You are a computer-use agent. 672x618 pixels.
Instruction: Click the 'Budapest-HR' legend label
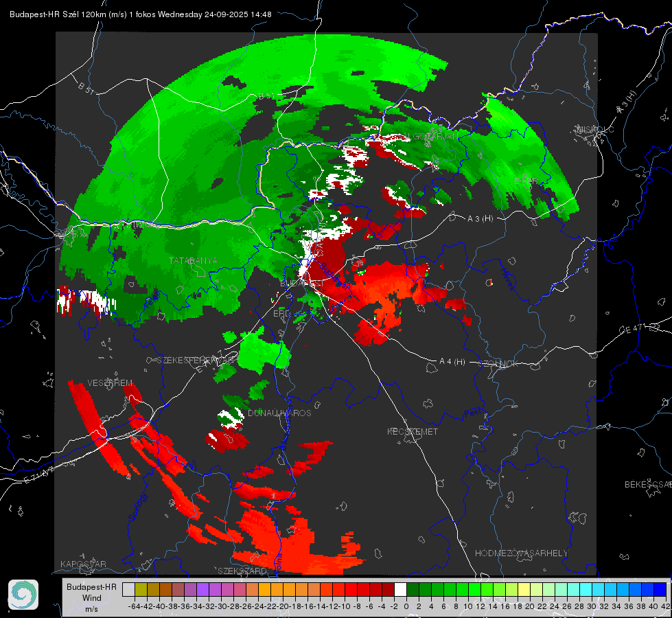point(91,587)
